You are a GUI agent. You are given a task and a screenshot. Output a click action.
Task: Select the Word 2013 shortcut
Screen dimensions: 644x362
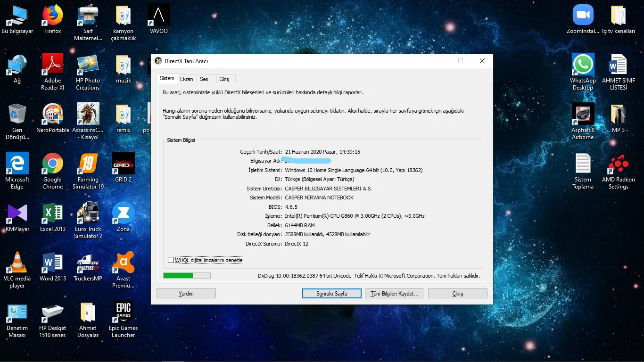53,268
